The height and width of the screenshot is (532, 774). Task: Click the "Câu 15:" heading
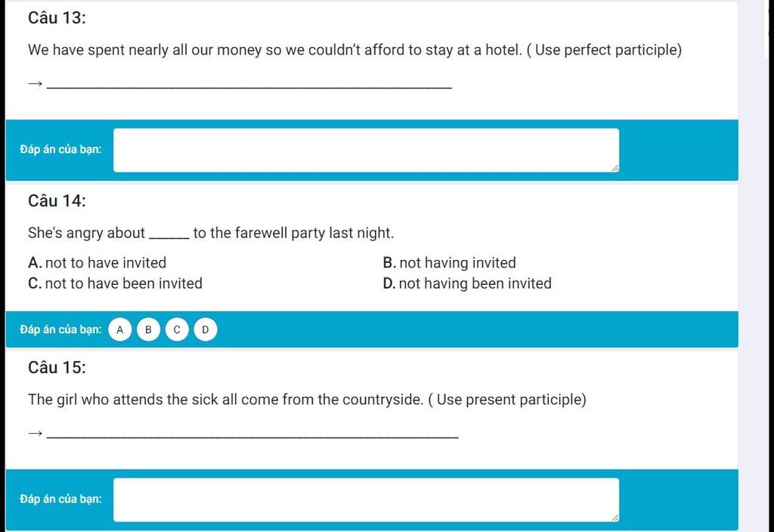[57, 367]
